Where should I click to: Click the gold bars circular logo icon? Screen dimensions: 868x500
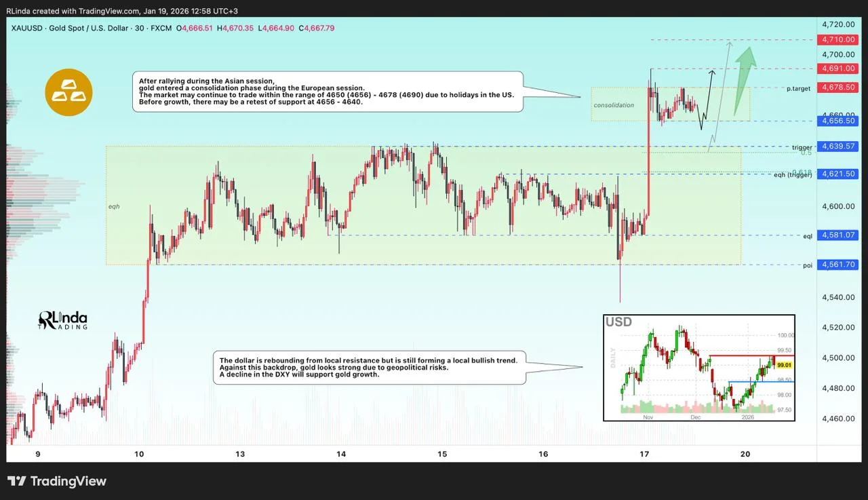point(68,92)
